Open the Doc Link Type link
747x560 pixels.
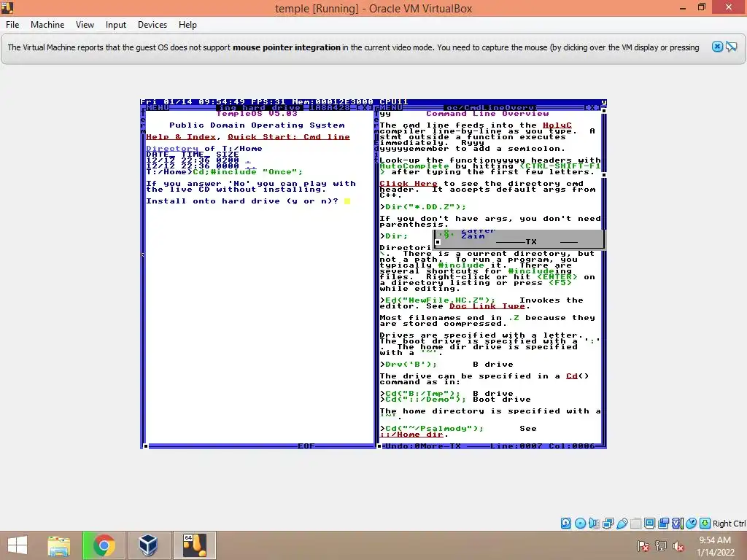[488, 306]
